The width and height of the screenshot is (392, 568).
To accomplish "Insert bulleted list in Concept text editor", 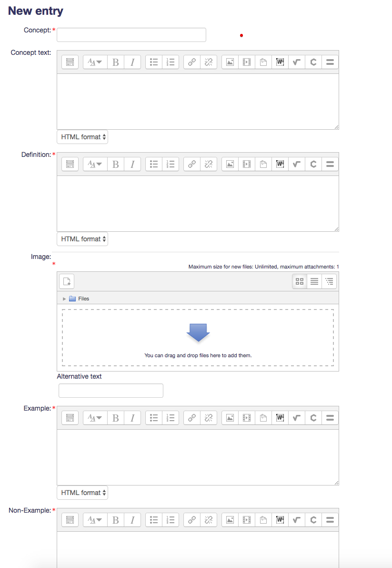I will point(154,62).
